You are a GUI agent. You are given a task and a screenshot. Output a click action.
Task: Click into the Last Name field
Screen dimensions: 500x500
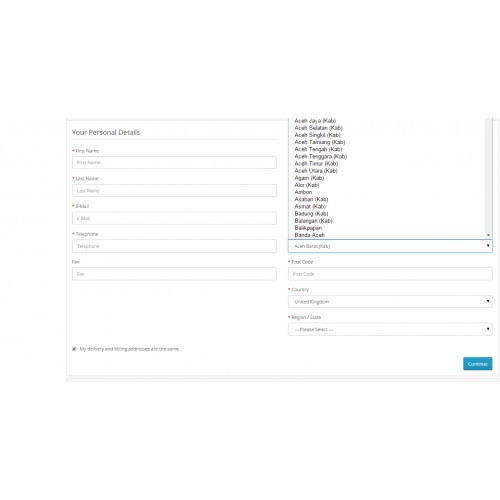pyautogui.click(x=174, y=191)
